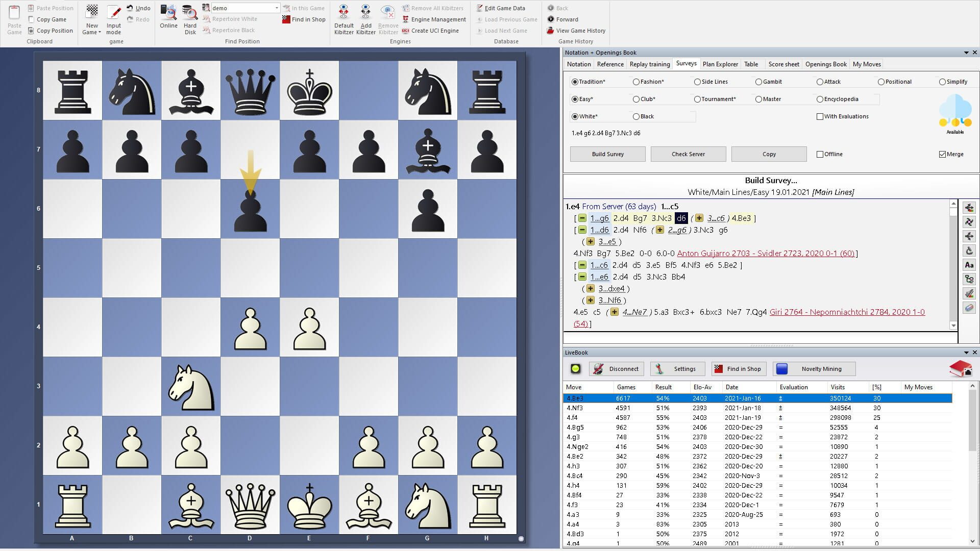Screen dimensions: 980x551
Task: Open View Game History
Action: 576,31
